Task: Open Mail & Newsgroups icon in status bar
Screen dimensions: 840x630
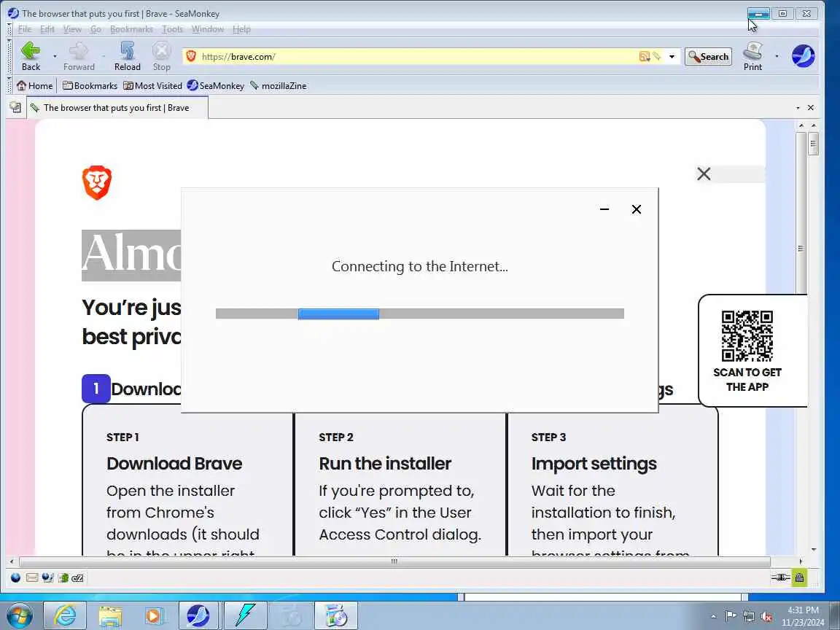Action: pyautogui.click(x=32, y=577)
